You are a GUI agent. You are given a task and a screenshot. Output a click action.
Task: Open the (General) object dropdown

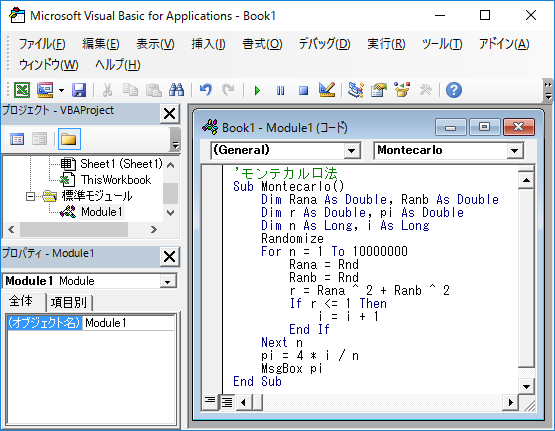tap(351, 151)
